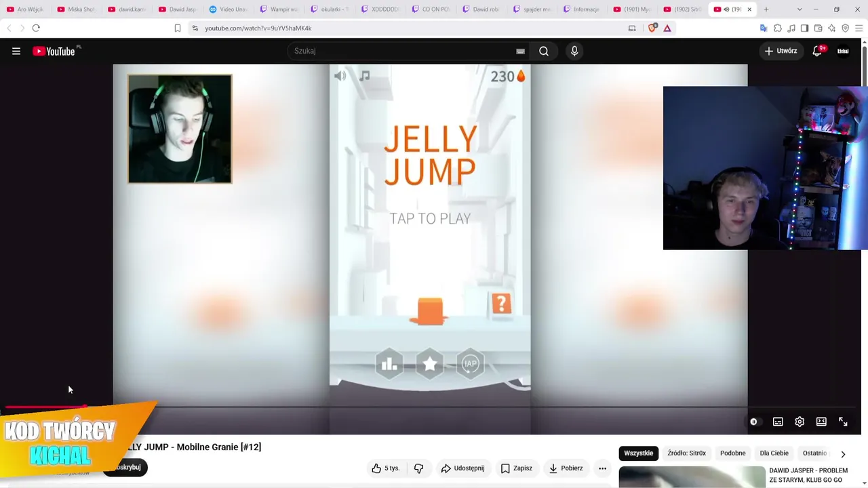Open the on-screen keyboard in search box

(x=520, y=51)
